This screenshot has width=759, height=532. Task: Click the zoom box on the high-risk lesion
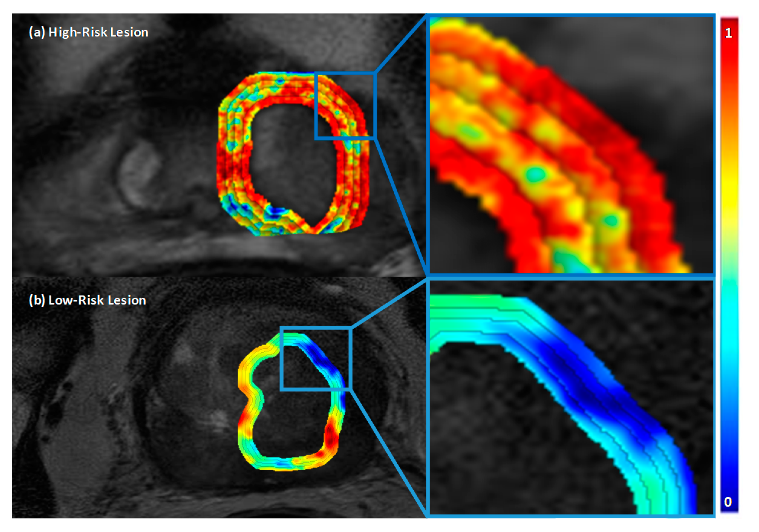(x=345, y=106)
